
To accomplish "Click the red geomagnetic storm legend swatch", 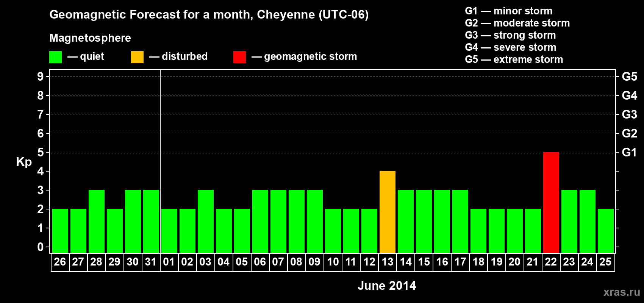I will click(239, 57).
